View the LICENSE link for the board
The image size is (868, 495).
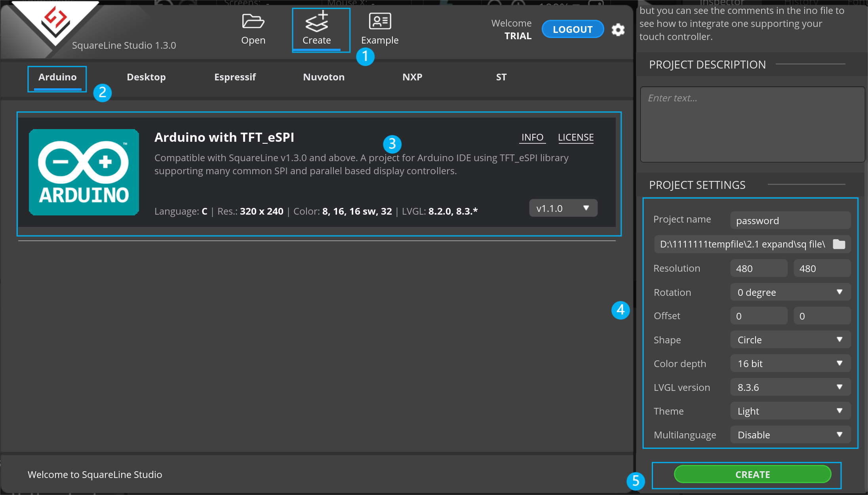coord(576,137)
